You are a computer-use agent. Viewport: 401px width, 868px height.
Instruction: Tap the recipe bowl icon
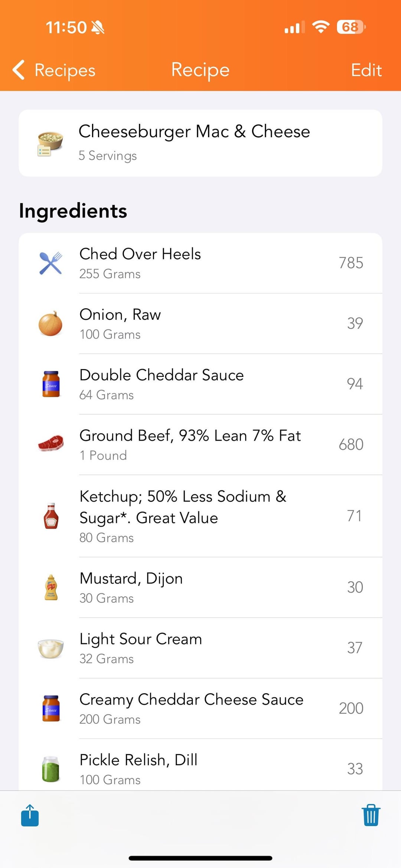click(50, 143)
